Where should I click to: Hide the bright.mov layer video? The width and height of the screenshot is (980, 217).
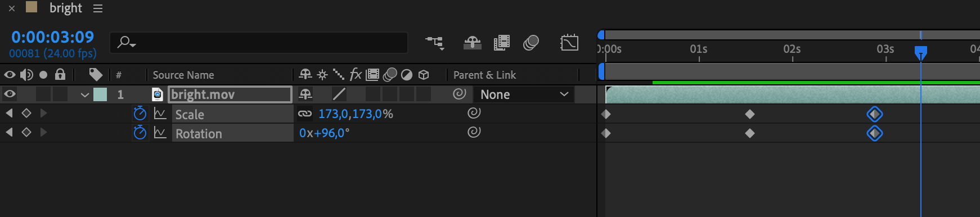tap(10, 94)
